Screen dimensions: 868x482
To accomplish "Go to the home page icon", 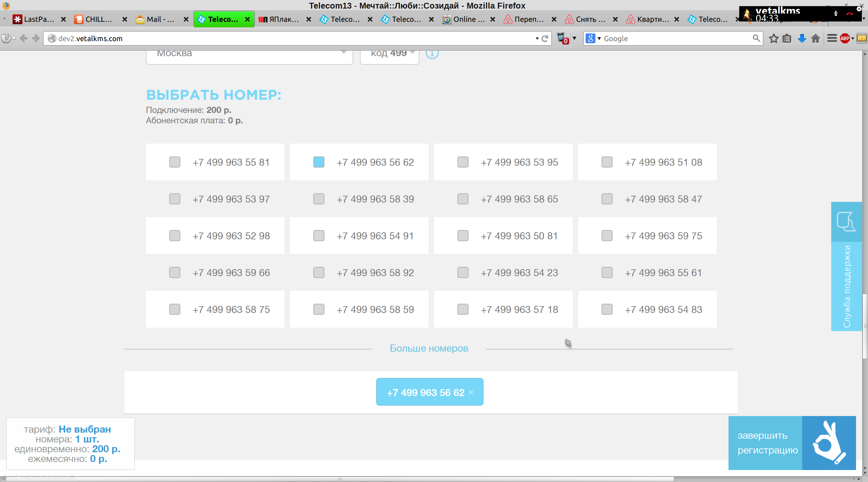I will (x=816, y=38).
